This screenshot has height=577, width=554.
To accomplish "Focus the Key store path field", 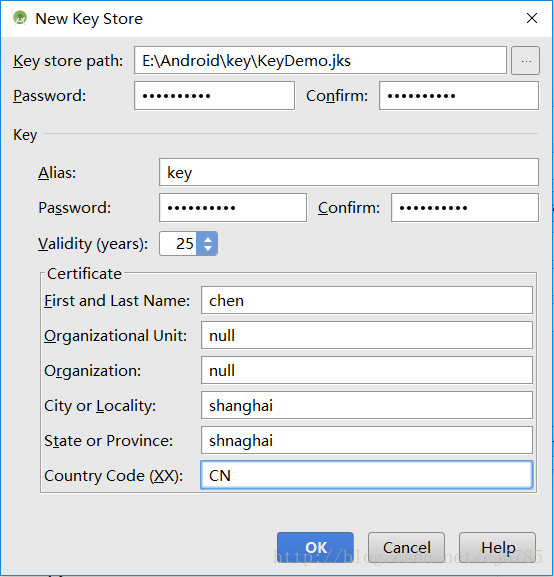I will click(x=320, y=60).
